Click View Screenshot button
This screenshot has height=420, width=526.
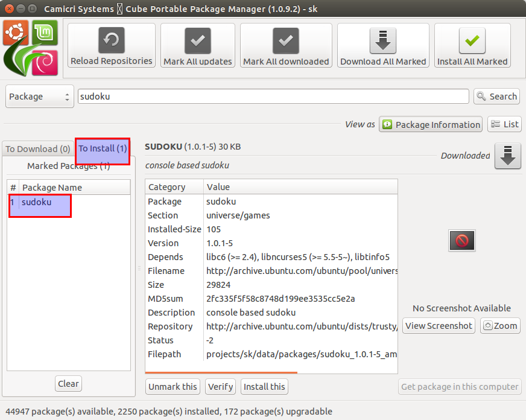pyautogui.click(x=439, y=326)
